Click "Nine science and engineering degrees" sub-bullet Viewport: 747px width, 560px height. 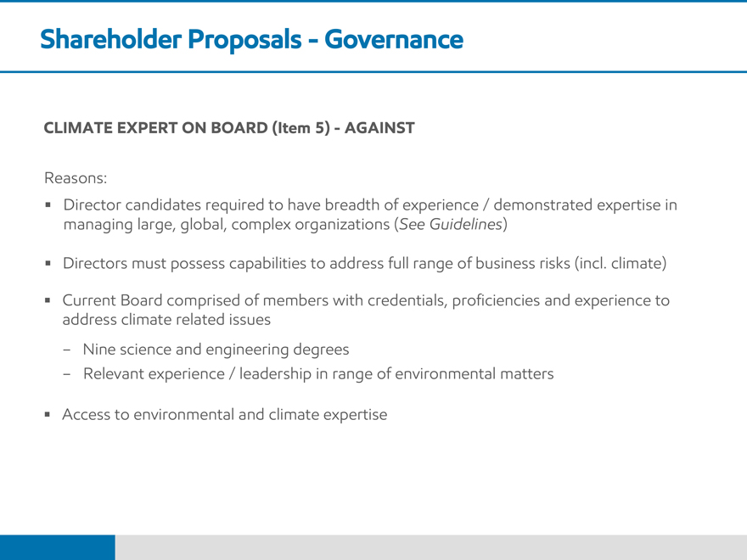(216, 350)
